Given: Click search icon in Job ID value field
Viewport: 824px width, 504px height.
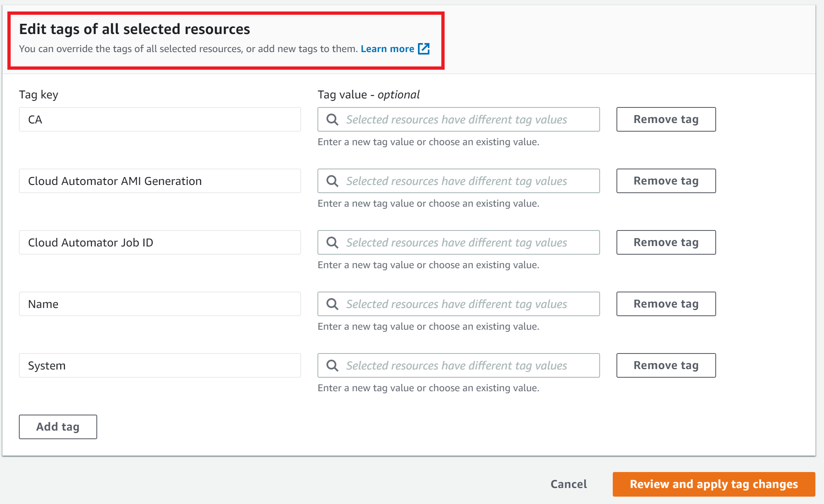Looking at the screenshot, I should (332, 242).
